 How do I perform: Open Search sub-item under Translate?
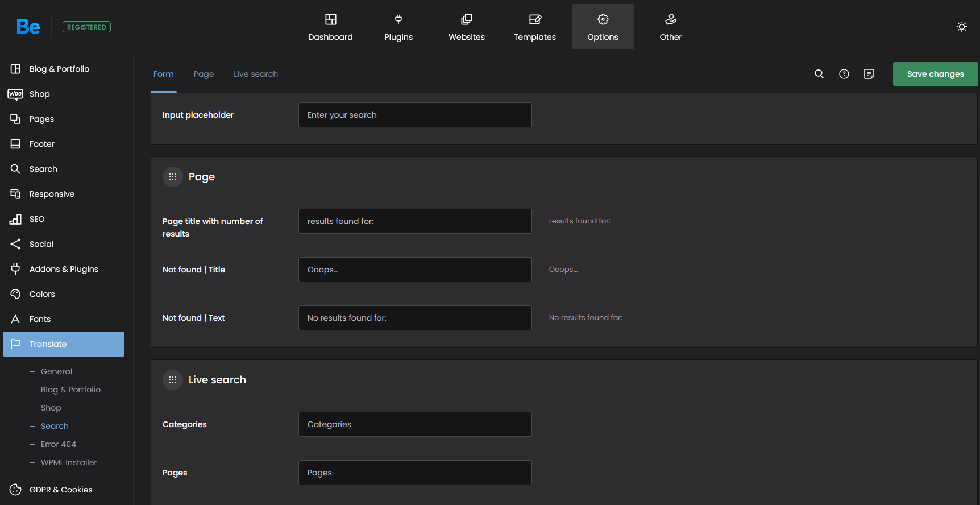(x=55, y=426)
